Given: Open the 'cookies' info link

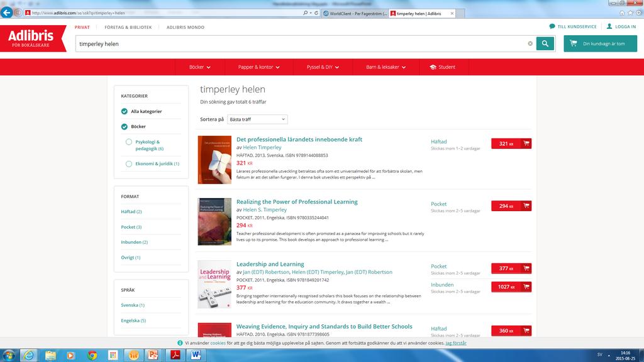Looking at the screenshot, I should click(218, 343).
